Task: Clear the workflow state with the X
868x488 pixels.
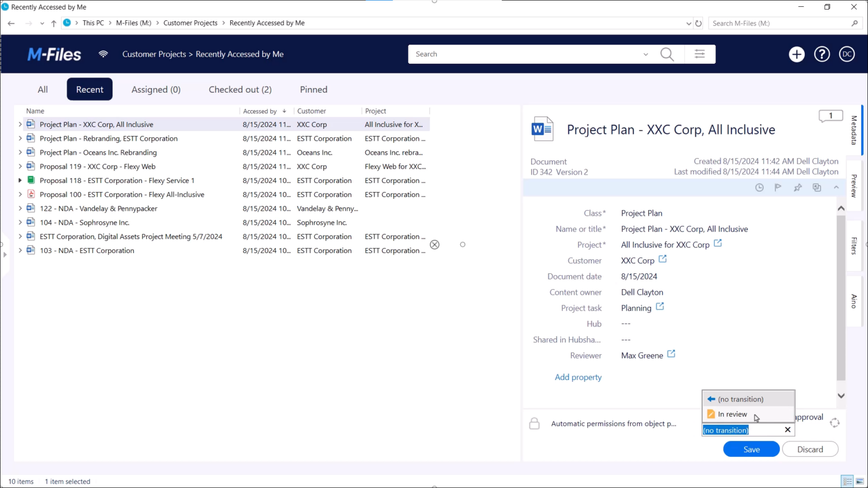Action: (x=788, y=430)
